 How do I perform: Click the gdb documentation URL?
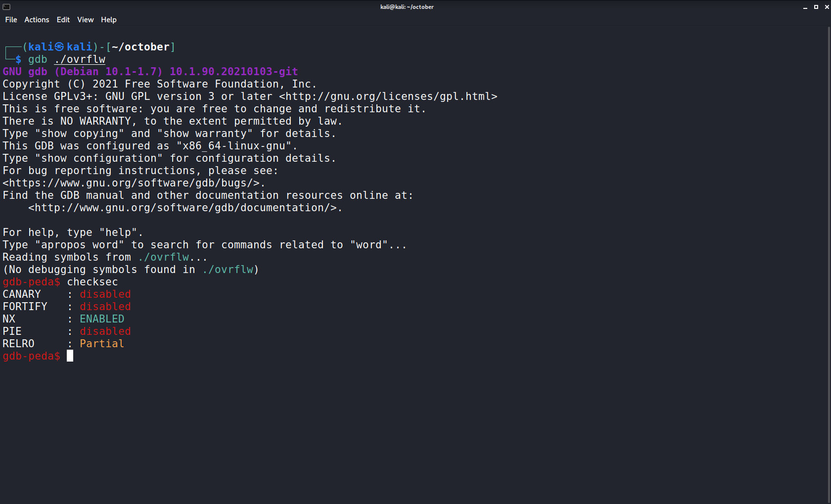click(185, 208)
